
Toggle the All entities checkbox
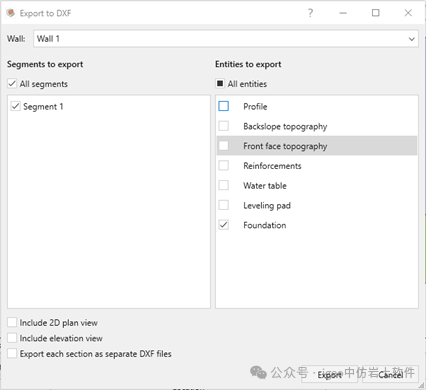pyautogui.click(x=220, y=84)
